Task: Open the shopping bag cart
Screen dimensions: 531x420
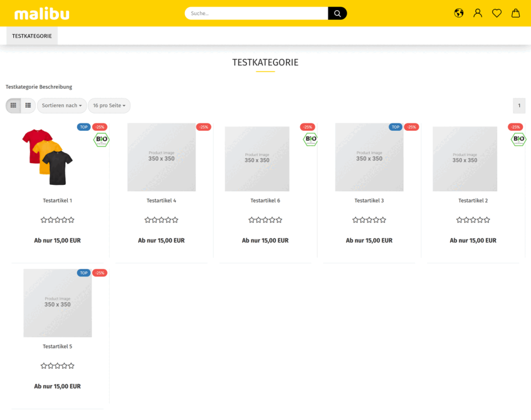Action: pos(516,13)
